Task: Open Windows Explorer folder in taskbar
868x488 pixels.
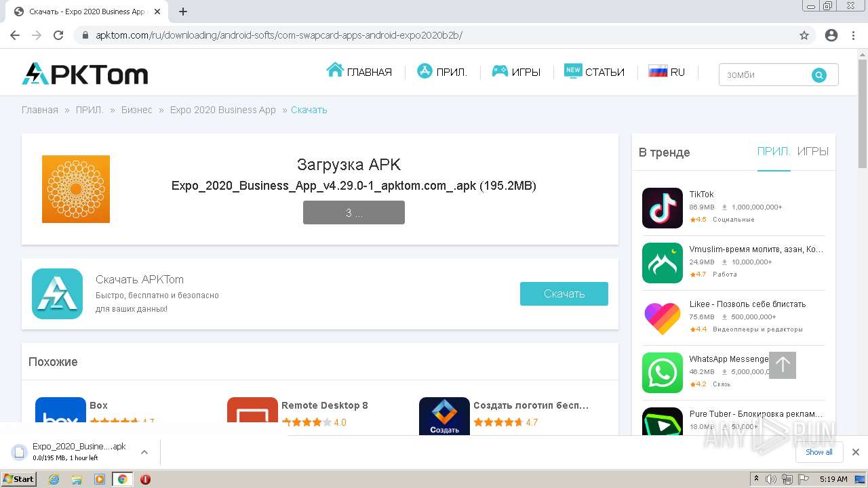Action: [77, 479]
